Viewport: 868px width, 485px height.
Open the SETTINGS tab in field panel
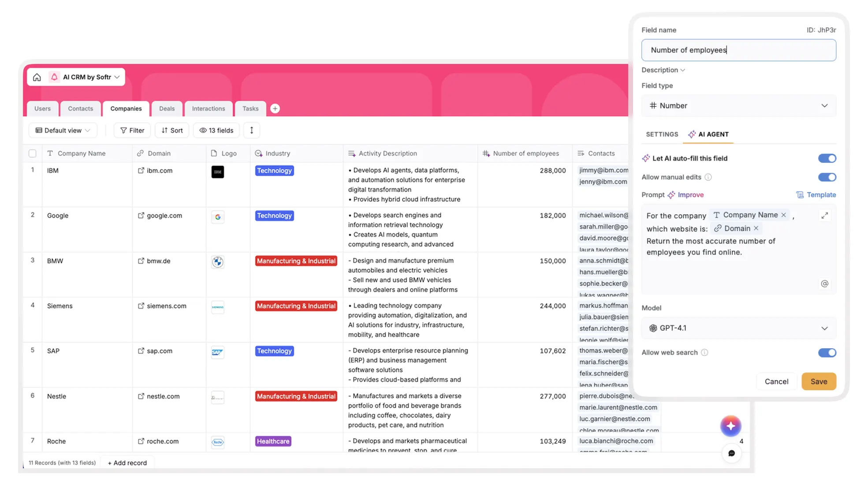pyautogui.click(x=662, y=134)
